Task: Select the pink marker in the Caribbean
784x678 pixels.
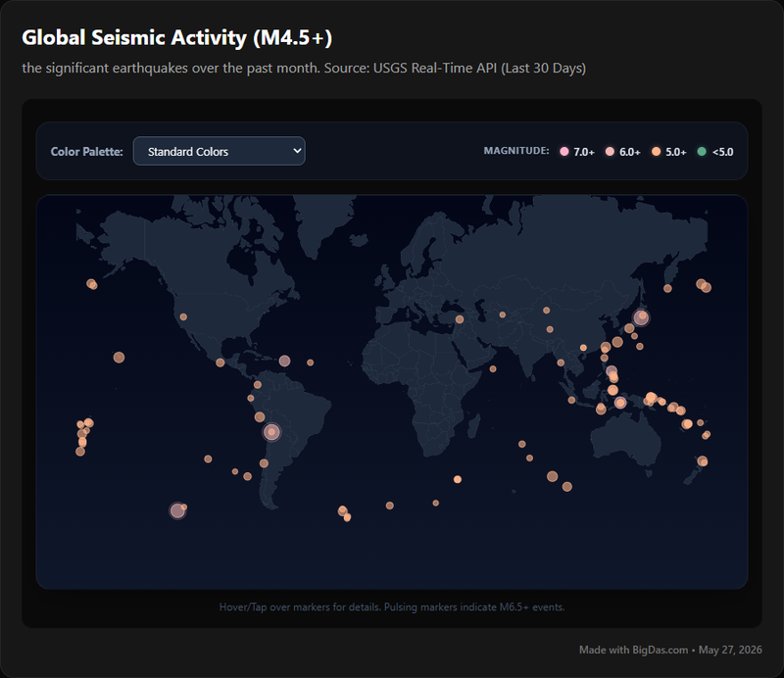Action: click(x=284, y=361)
